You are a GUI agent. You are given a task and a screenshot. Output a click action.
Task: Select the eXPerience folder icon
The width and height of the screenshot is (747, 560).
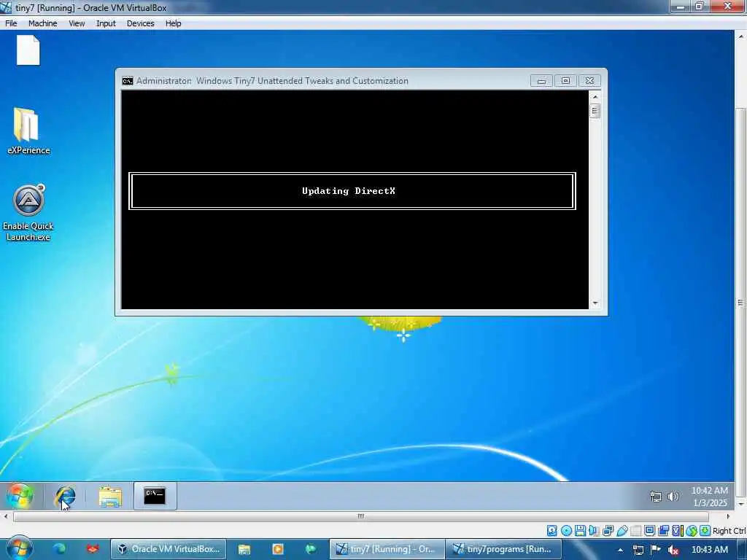tap(28, 131)
